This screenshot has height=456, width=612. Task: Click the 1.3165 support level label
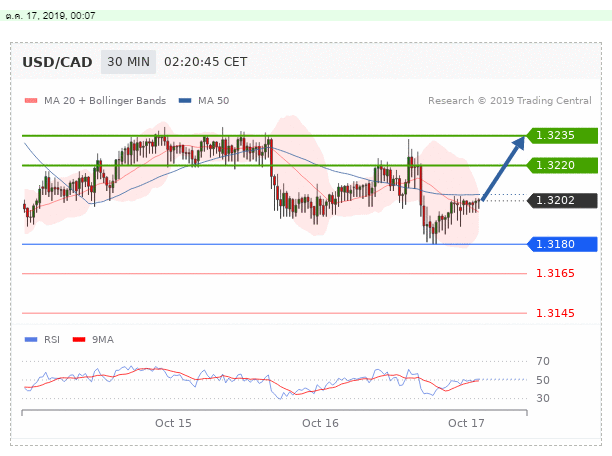coord(555,273)
